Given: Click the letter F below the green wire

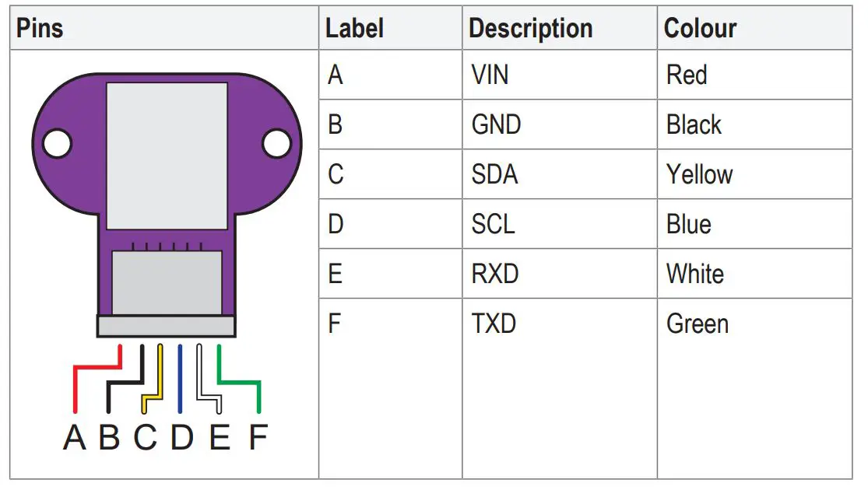Looking at the screenshot, I should click(258, 439).
